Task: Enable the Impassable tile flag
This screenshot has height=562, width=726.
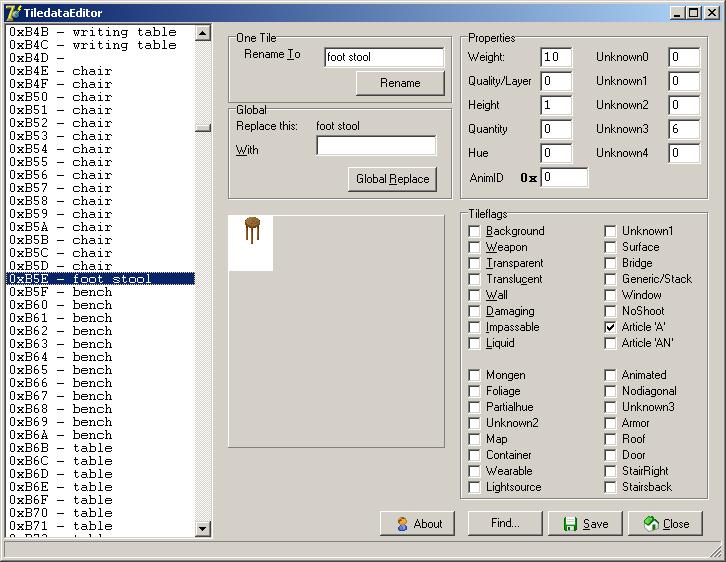Action: [x=474, y=327]
